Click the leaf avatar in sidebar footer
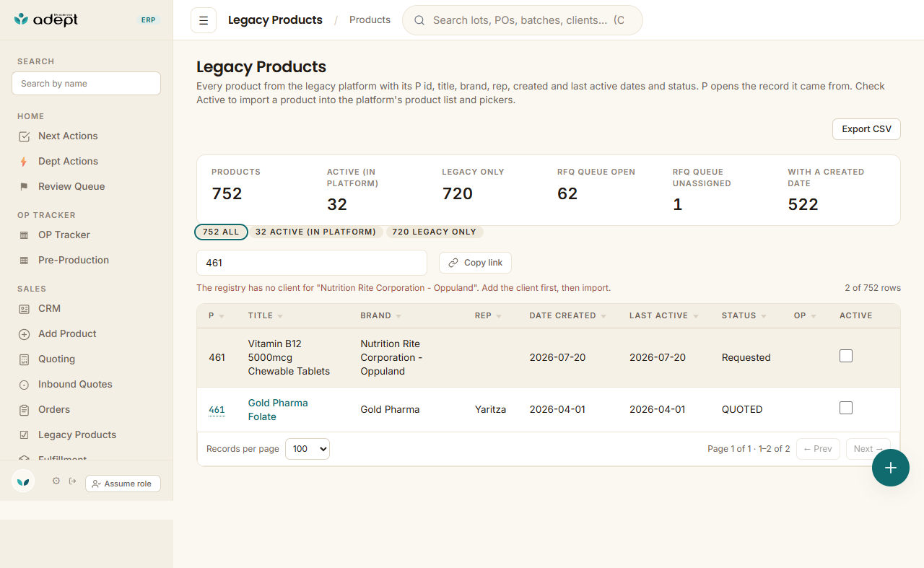The height and width of the screenshot is (568, 924). coord(23,481)
